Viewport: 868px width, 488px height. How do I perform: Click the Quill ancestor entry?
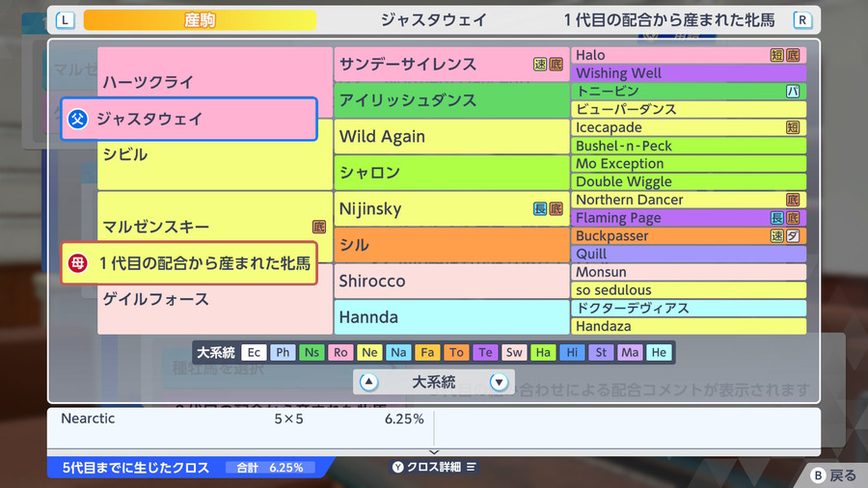coord(689,254)
